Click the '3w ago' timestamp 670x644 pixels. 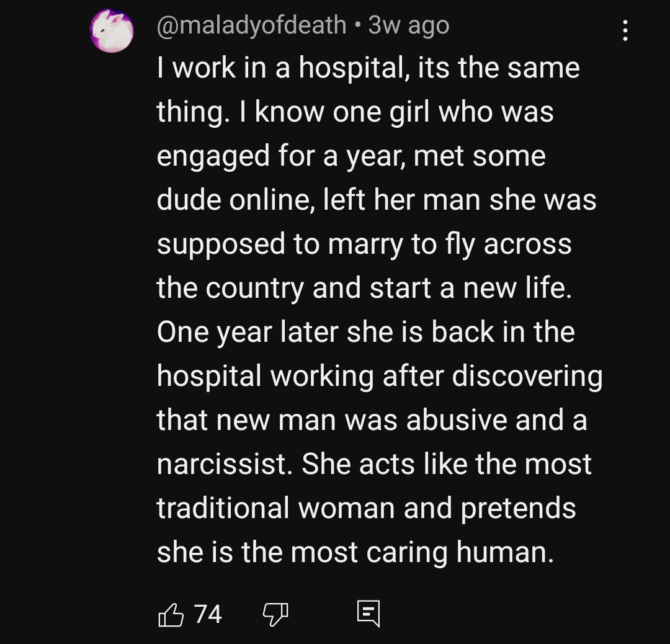click(x=408, y=25)
